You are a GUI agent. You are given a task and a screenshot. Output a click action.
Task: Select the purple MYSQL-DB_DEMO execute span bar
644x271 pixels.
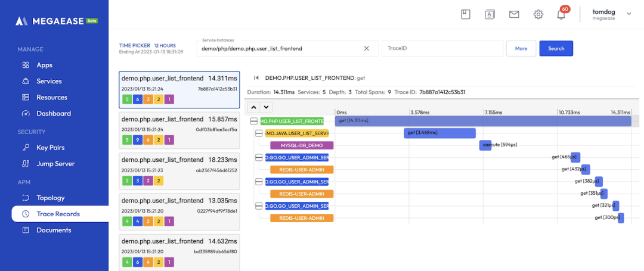coord(485,145)
